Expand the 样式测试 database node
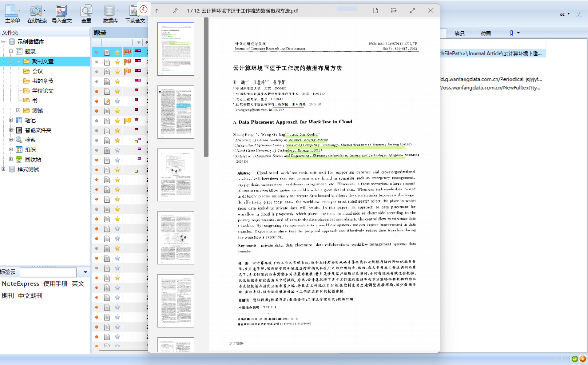 coord(4,169)
